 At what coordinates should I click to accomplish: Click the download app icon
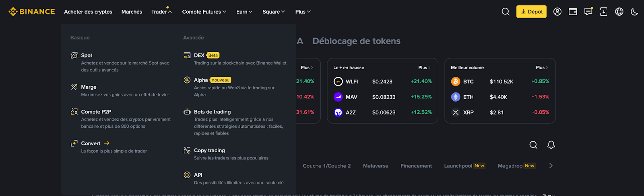click(604, 12)
